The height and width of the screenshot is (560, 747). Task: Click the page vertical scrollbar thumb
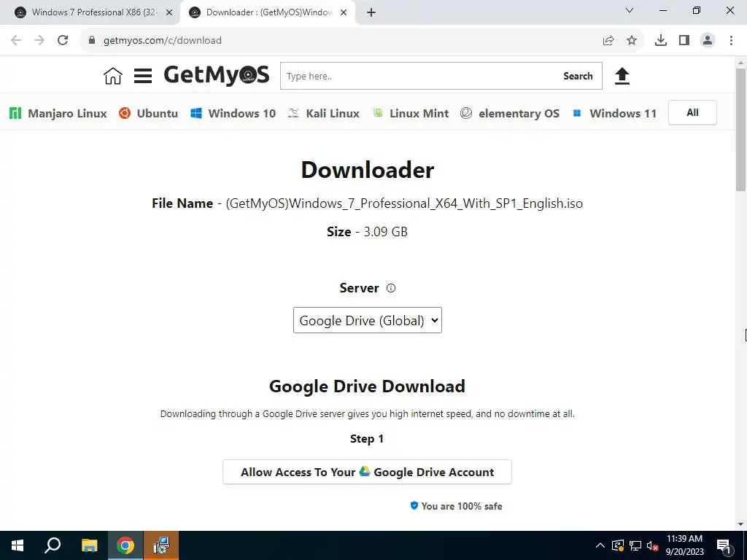(x=740, y=130)
